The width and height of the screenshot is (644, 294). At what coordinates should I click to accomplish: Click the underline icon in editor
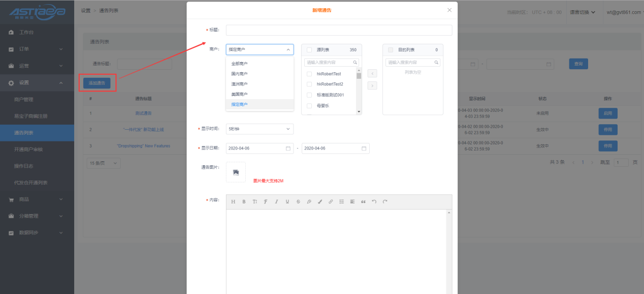pyautogui.click(x=287, y=202)
